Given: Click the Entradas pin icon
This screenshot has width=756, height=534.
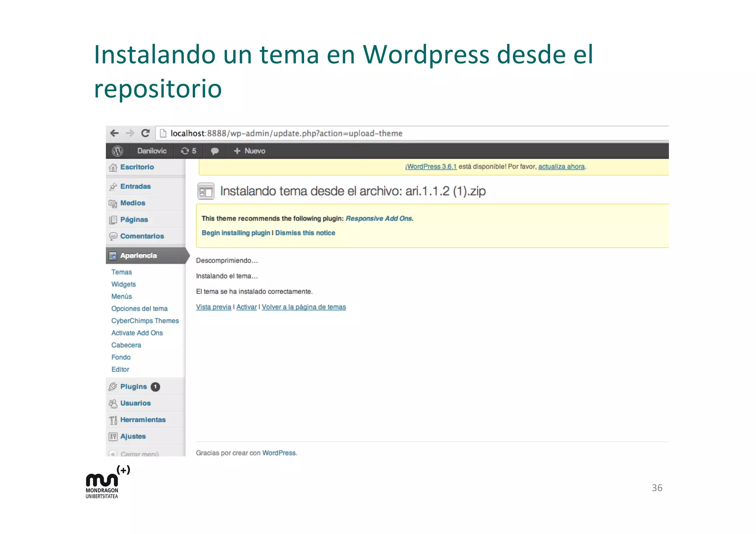Looking at the screenshot, I should (x=113, y=187).
